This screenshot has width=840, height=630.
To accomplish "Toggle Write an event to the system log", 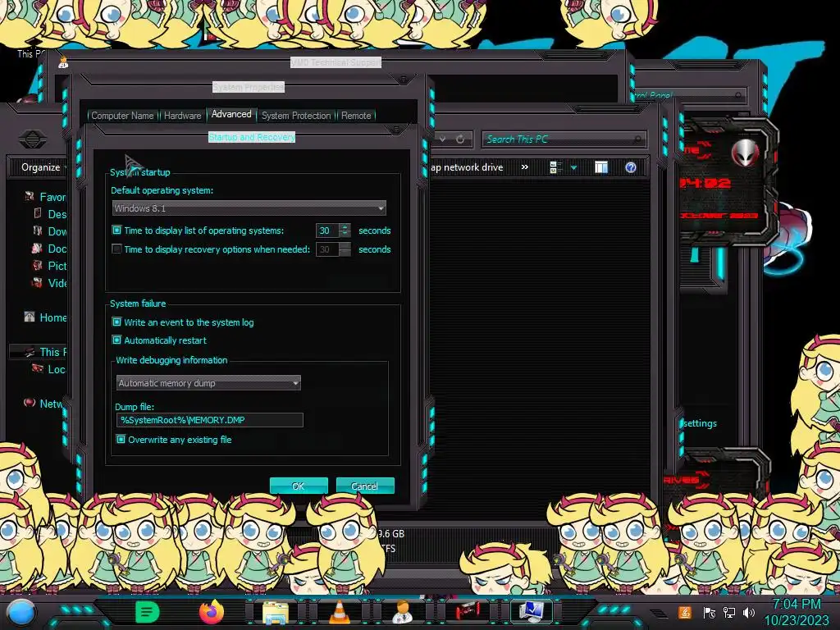I will (x=116, y=322).
